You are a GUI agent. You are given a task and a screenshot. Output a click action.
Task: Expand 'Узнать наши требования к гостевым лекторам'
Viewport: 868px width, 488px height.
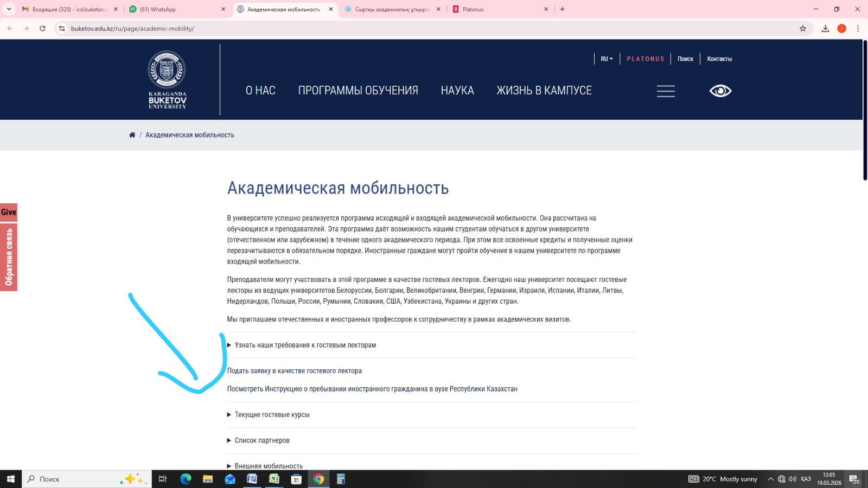point(305,345)
